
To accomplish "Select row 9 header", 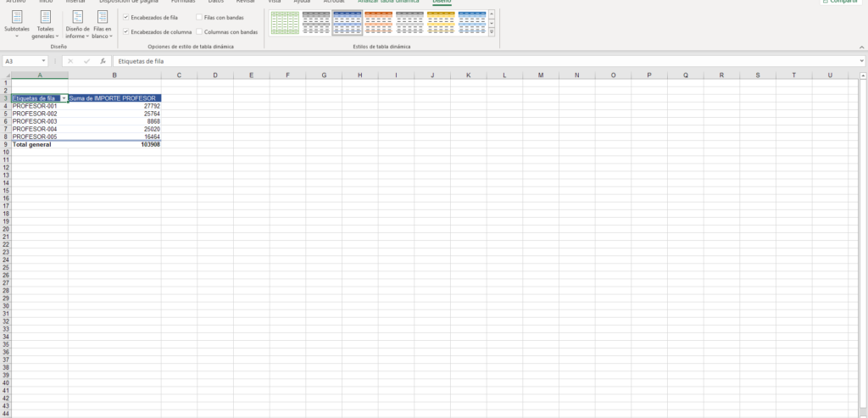I will point(6,144).
